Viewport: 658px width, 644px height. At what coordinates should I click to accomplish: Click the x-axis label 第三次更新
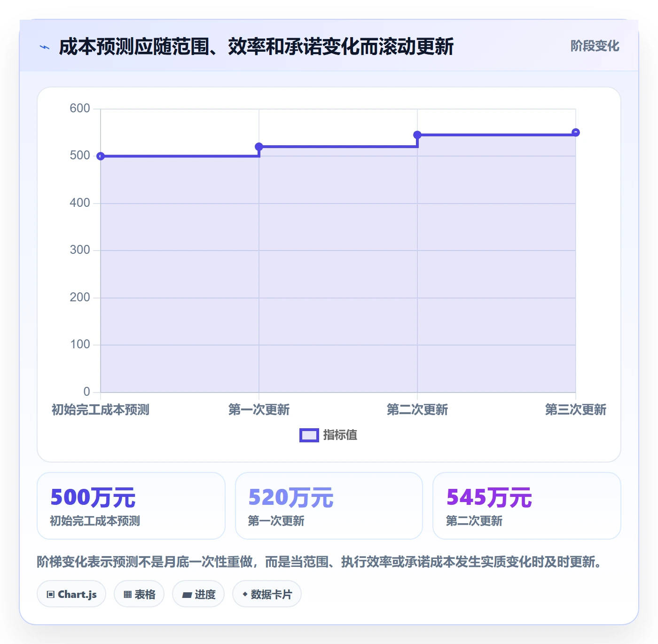576,410
